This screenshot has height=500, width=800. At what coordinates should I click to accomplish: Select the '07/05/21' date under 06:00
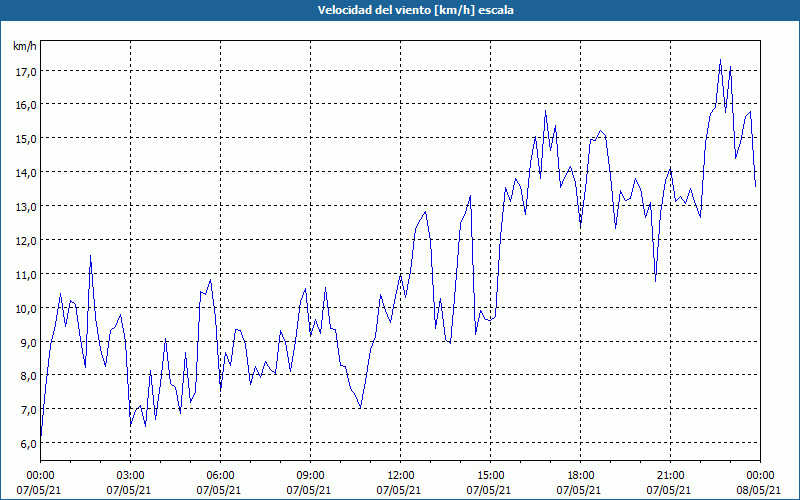coord(219,490)
